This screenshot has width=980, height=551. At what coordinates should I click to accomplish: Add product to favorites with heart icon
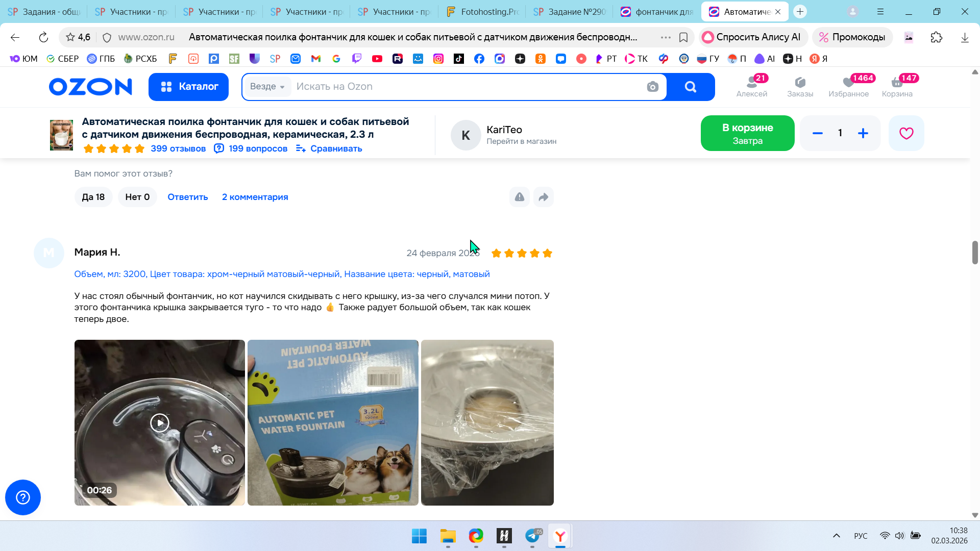(906, 133)
